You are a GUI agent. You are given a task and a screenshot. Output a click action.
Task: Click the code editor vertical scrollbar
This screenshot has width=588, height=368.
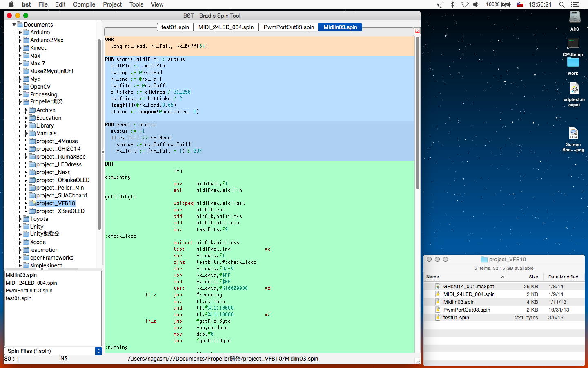417,112
